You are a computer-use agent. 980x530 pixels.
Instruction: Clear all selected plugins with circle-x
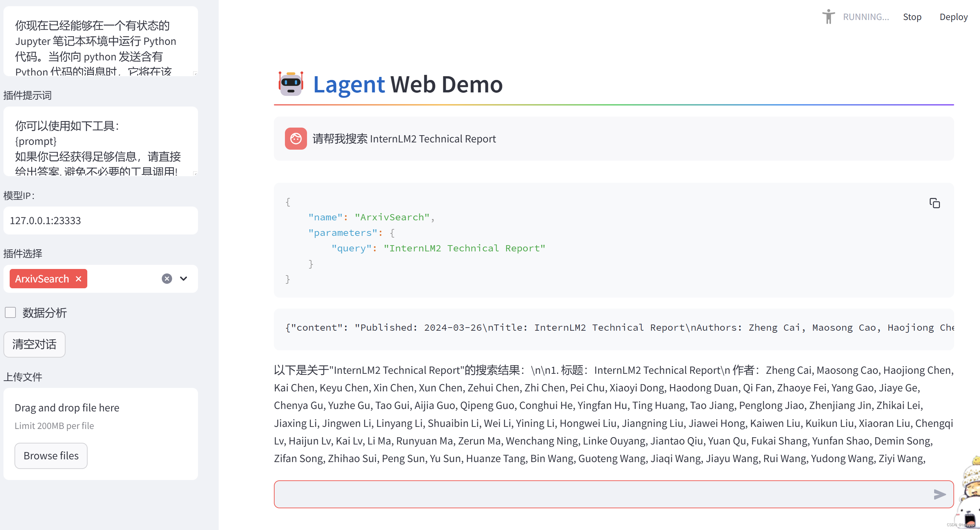tap(167, 279)
